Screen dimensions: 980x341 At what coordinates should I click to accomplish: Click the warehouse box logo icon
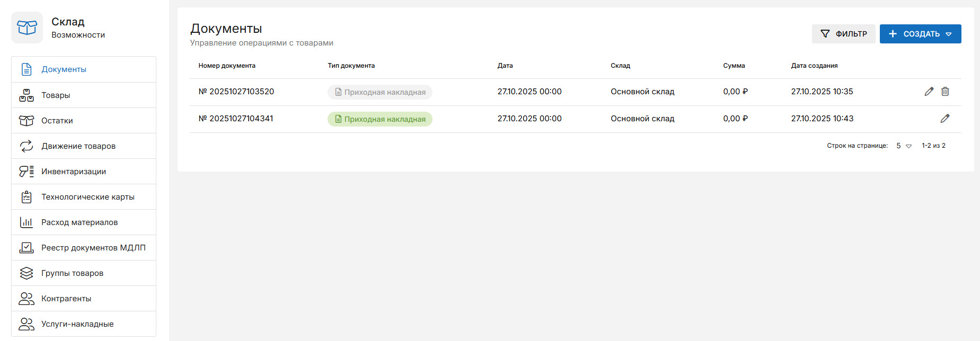point(27,28)
